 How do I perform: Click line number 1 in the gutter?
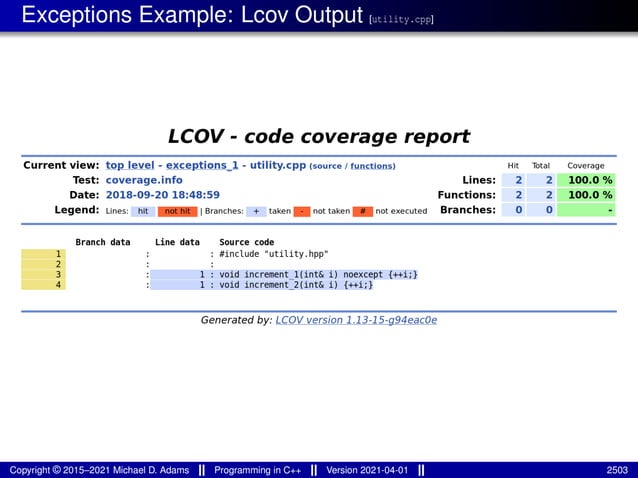click(x=44, y=254)
